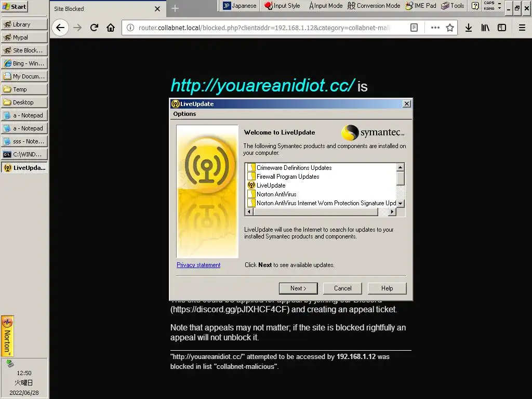
Task: Click the 12:50 clock in system tray
Action: 24,373
